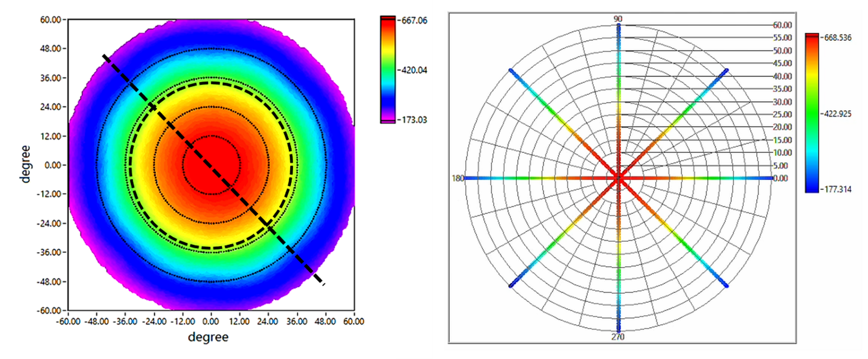Click the 24.00 tick on heatmap x-axis
The width and height of the screenshot is (868, 359).
[x=268, y=321]
